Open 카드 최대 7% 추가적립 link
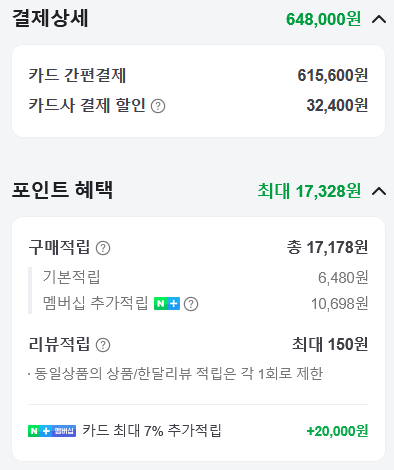Image resolution: width=394 pixels, height=470 pixels. click(x=152, y=430)
